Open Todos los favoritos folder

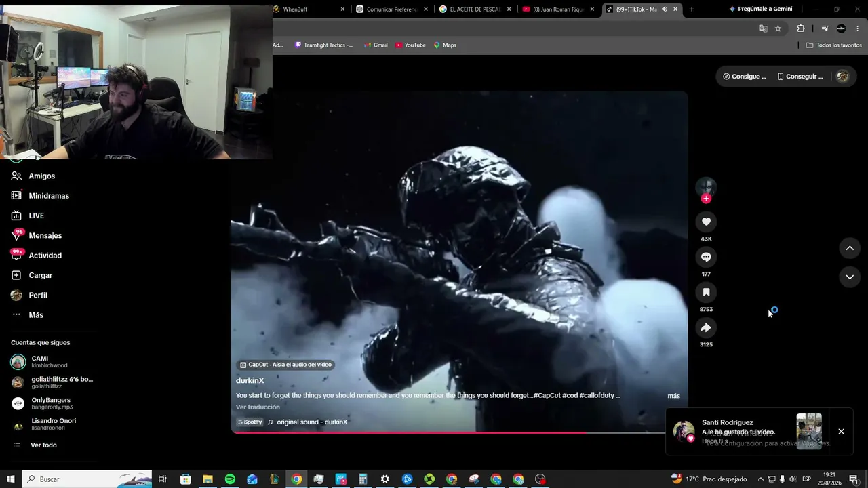click(834, 45)
